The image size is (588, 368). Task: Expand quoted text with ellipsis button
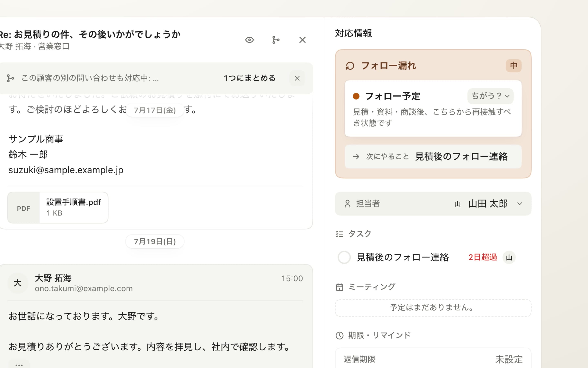coord(19,364)
